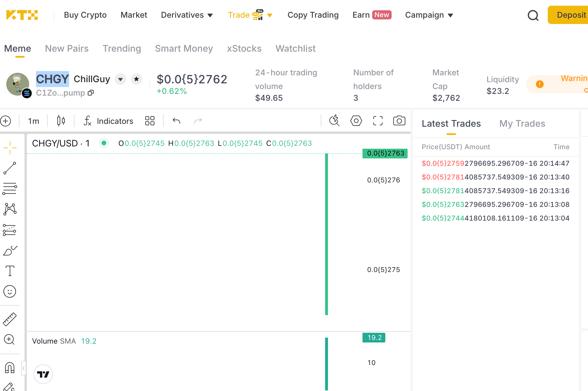
Task: Select the forecast projection tool
Action: (x=10, y=230)
